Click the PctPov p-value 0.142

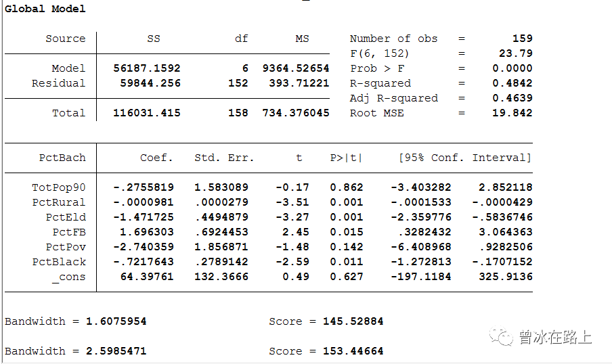point(346,246)
